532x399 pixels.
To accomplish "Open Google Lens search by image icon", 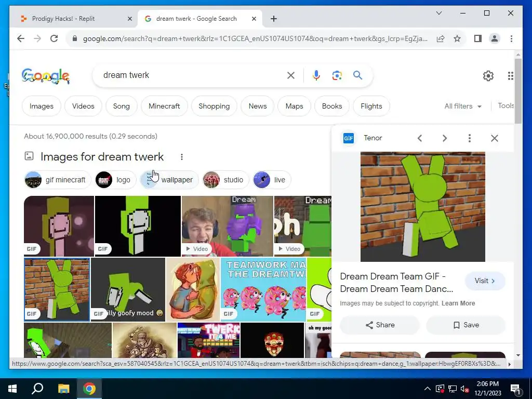I will (x=337, y=75).
